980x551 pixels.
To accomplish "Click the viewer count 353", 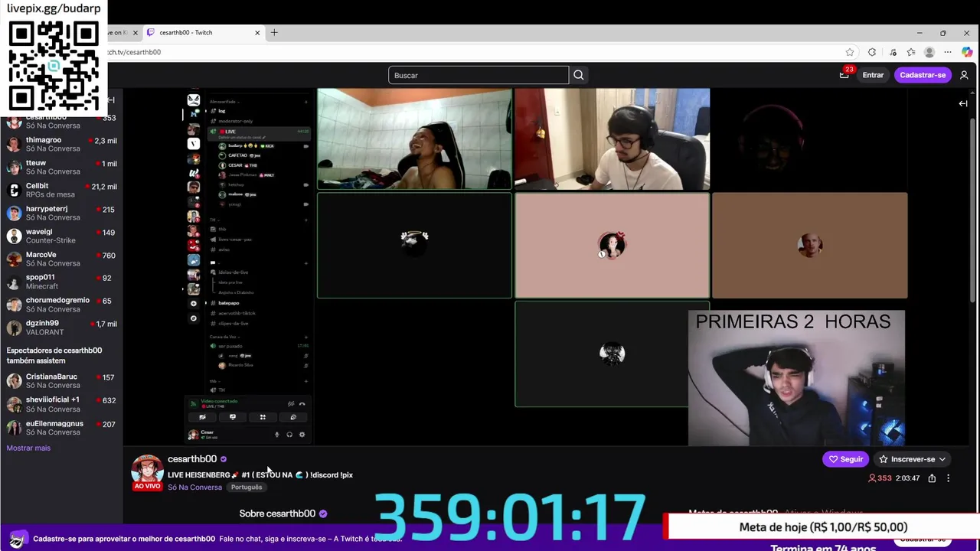I will pyautogui.click(x=880, y=478).
